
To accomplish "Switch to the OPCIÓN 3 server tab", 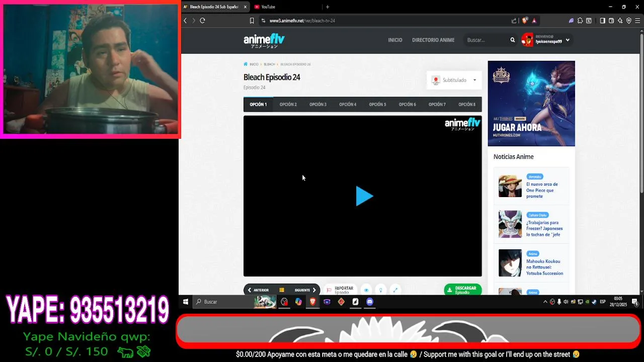I will coord(318,105).
